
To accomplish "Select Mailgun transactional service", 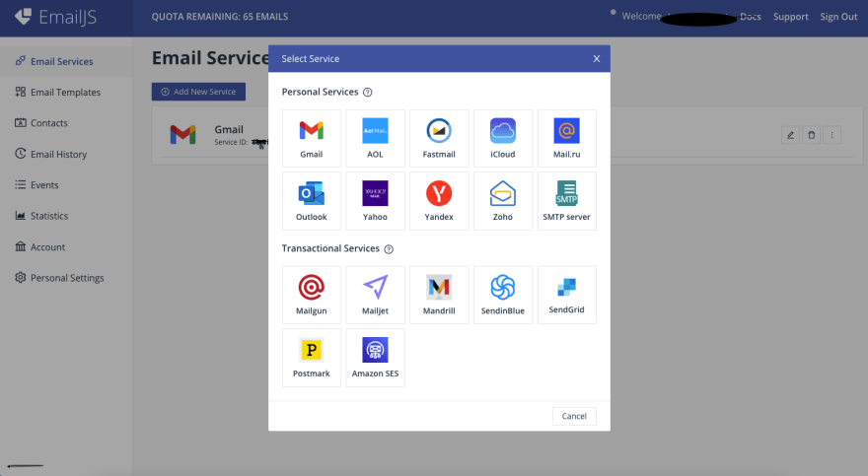I will [x=311, y=295].
